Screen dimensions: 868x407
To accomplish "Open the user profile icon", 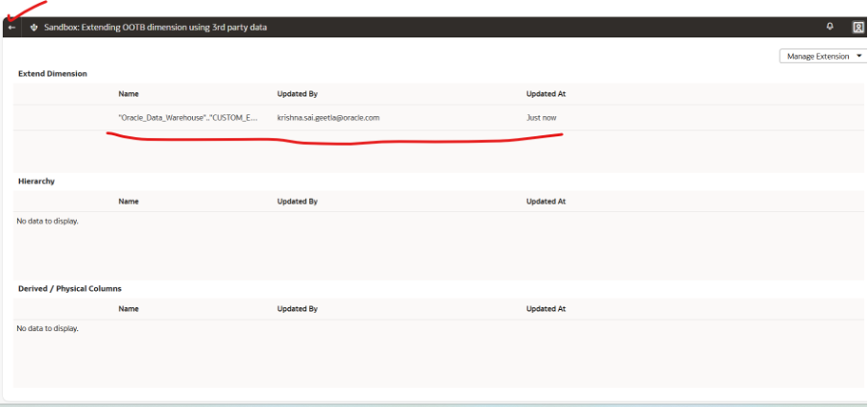I will tap(858, 27).
